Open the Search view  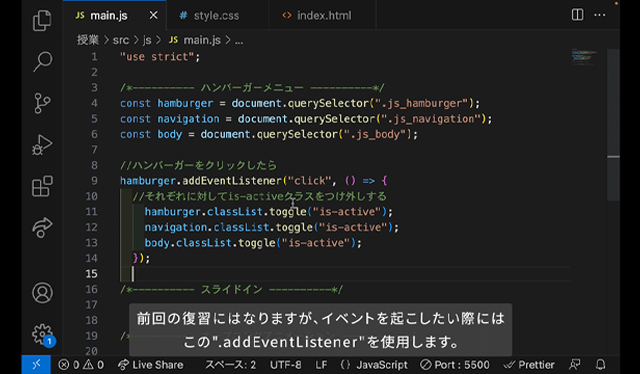coord(42,62)
